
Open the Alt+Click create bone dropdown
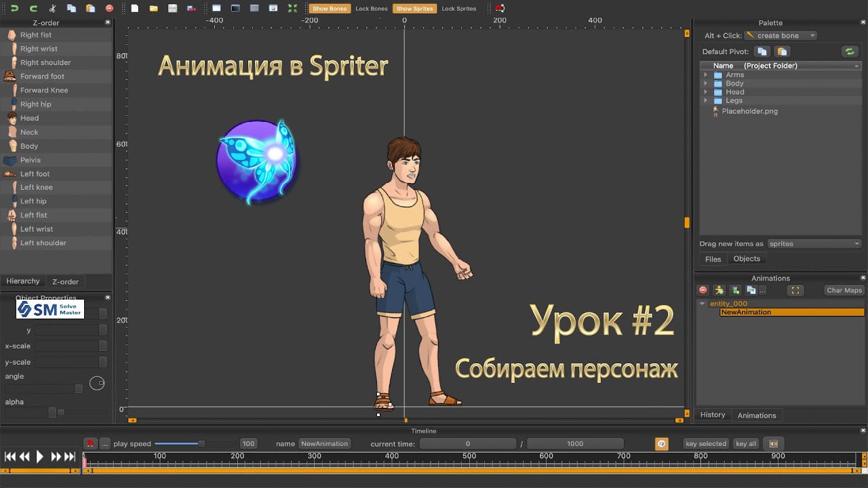781,35
